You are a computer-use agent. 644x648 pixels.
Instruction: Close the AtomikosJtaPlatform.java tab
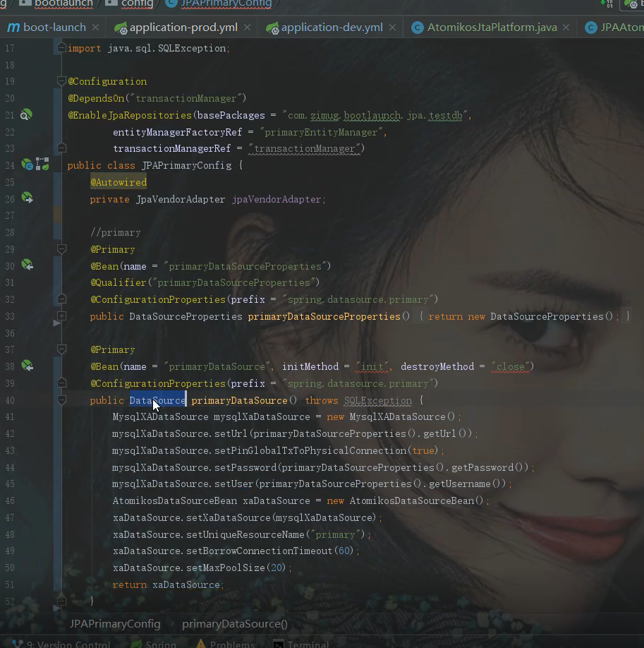tap(566, 28)
